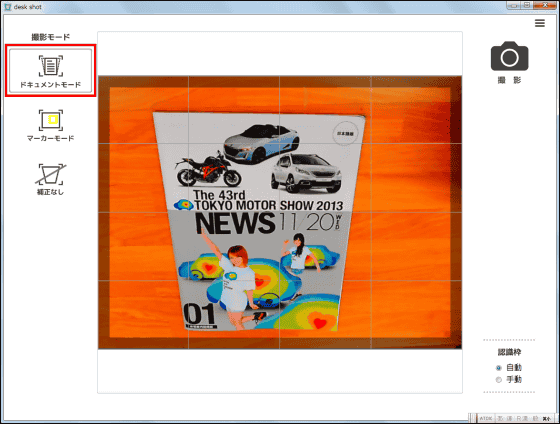Image resolution: width=560 pixels, height=424 pixels.
Task: Close the desk shot window
Action: [545, 5]
